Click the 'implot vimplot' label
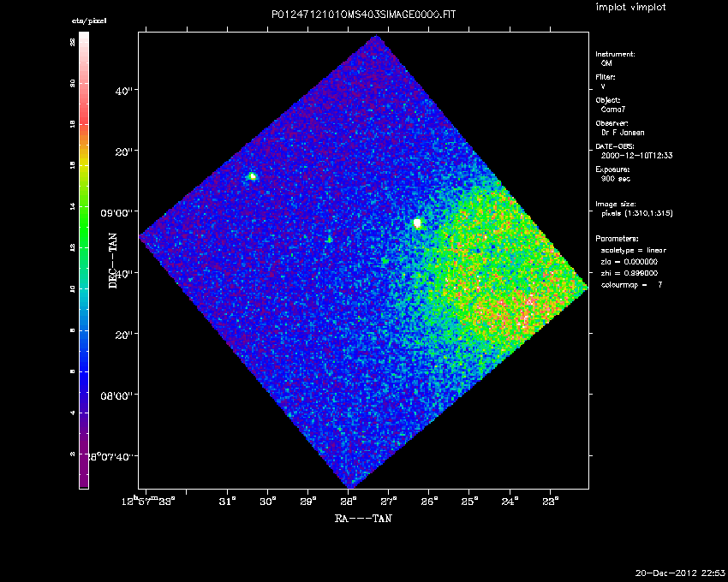Screen dimensions: 728x582 coord(632,8)
